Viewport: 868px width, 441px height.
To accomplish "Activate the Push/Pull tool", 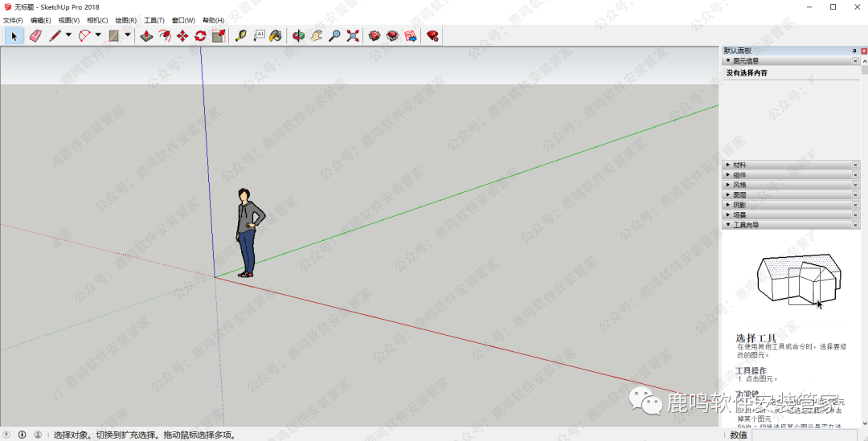I will click(146, 35).
